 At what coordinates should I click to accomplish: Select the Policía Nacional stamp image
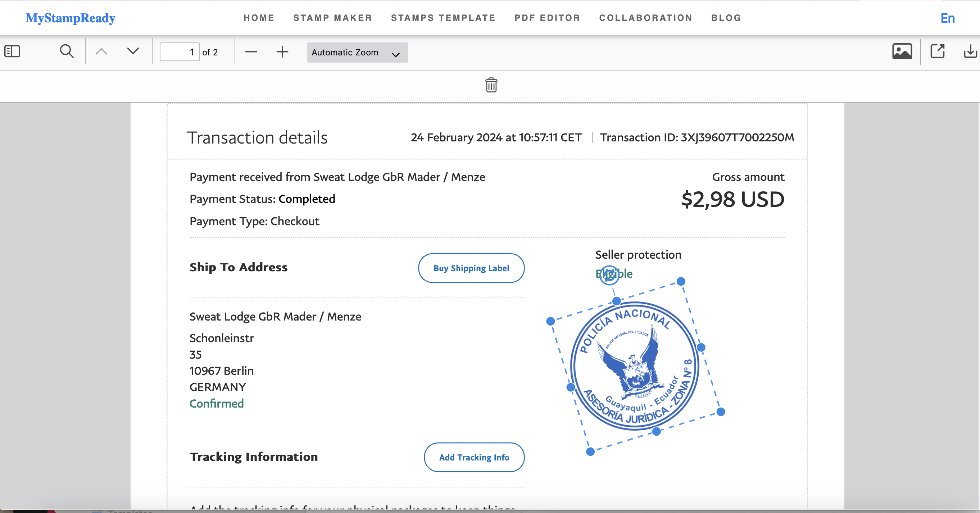[x=635, y=366]
